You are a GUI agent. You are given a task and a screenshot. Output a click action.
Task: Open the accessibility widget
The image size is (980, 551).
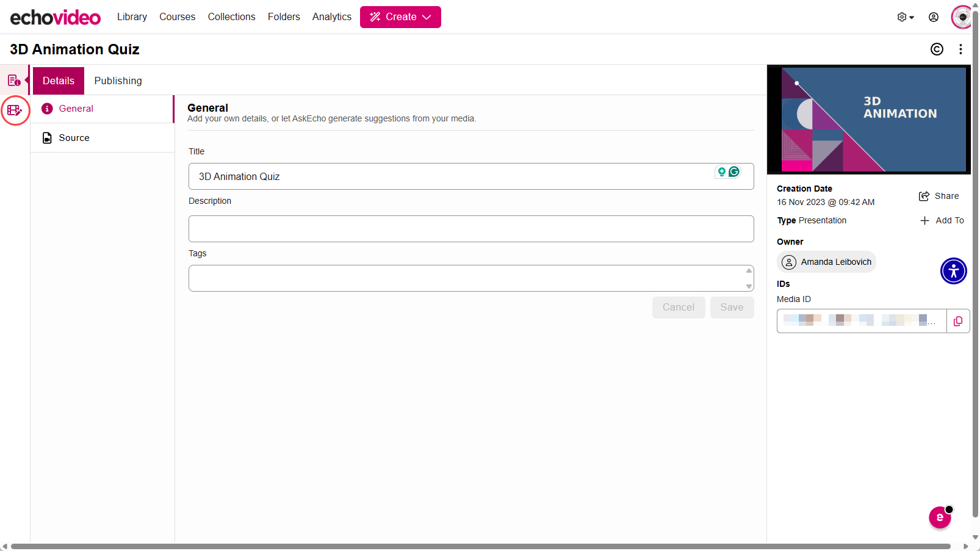pyautogui.click(x=954, y=271)
